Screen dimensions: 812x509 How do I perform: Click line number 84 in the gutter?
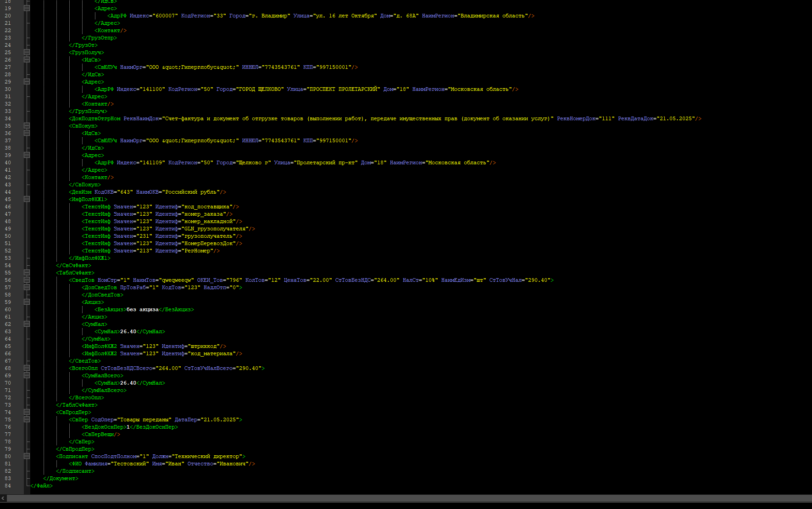tap(8, 486)
